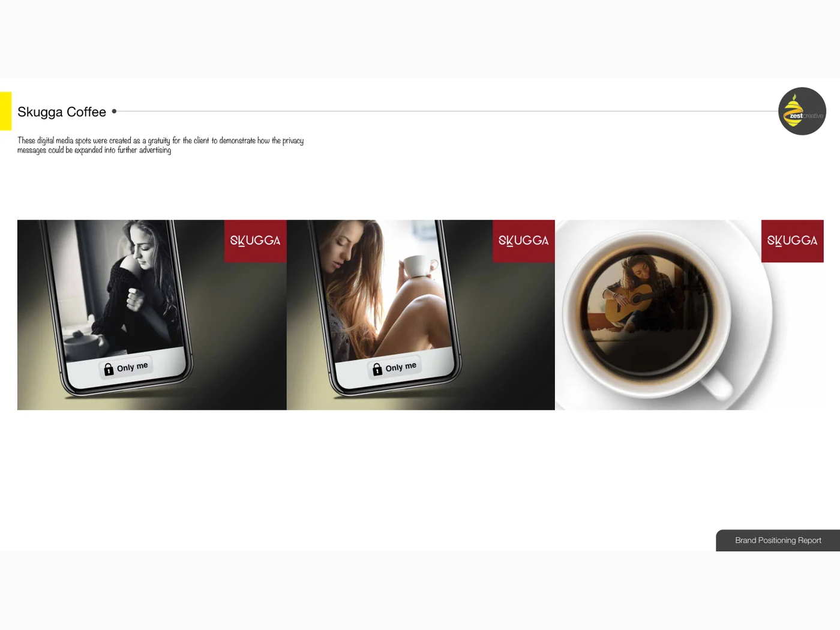
Task: Click the Zest Creative logo badge
Action: pos(802,111)
